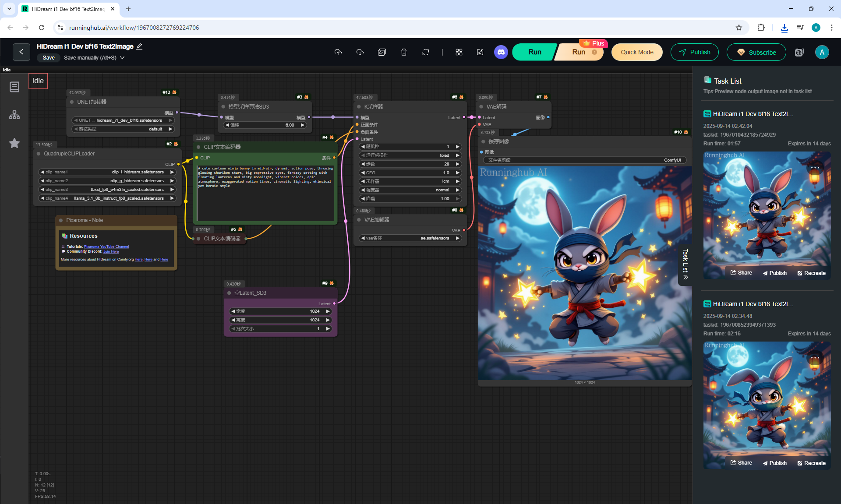
Task: Open the workflow list sidebar panel
Action: [14, 87]
